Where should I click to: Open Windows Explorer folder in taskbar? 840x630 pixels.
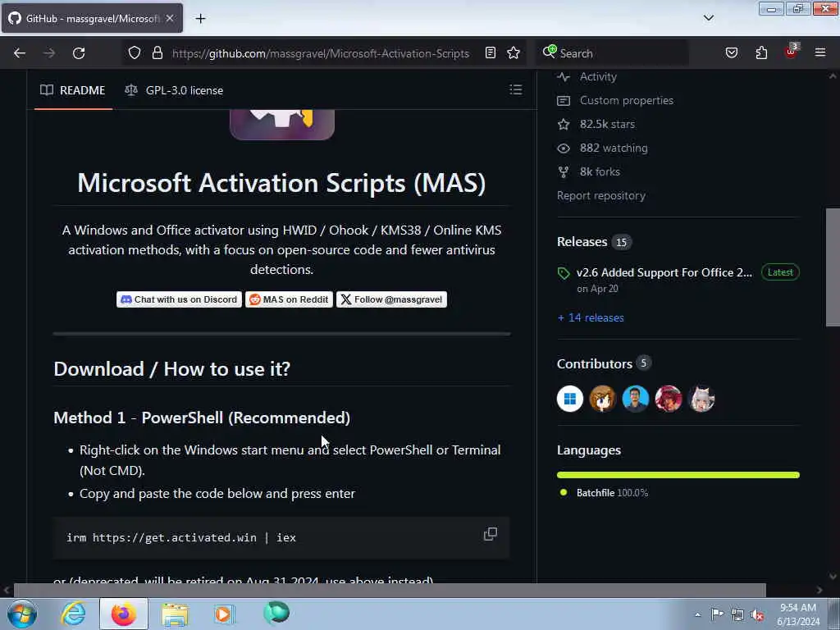176,614
